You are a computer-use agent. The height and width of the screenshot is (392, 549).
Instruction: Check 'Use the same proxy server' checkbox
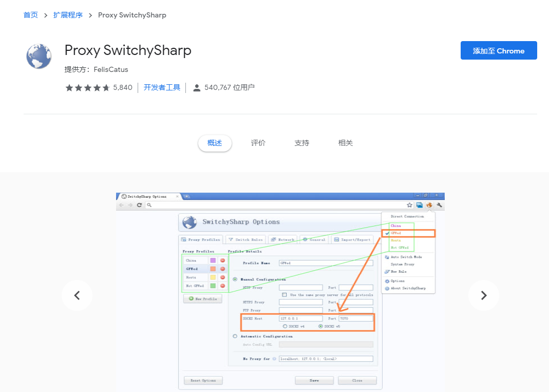pyautogui.click(x=284, y=295)
